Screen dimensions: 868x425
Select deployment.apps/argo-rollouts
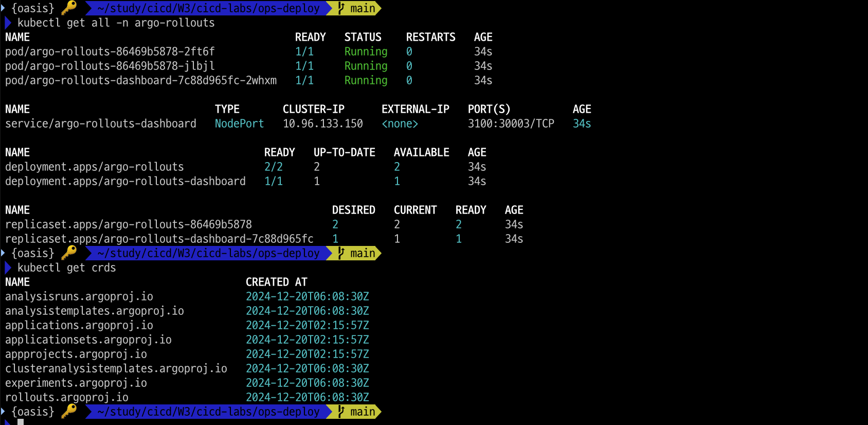click(x=95, y=167)
